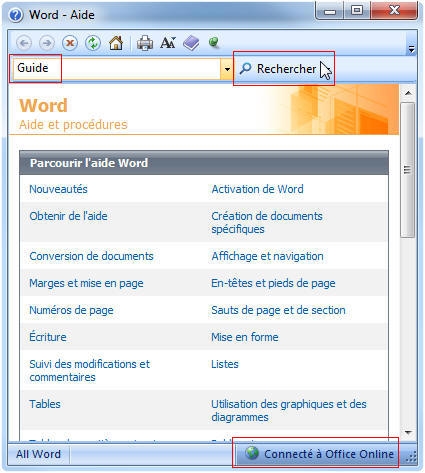Open Numéros de page topic

[x=71, y=310]
